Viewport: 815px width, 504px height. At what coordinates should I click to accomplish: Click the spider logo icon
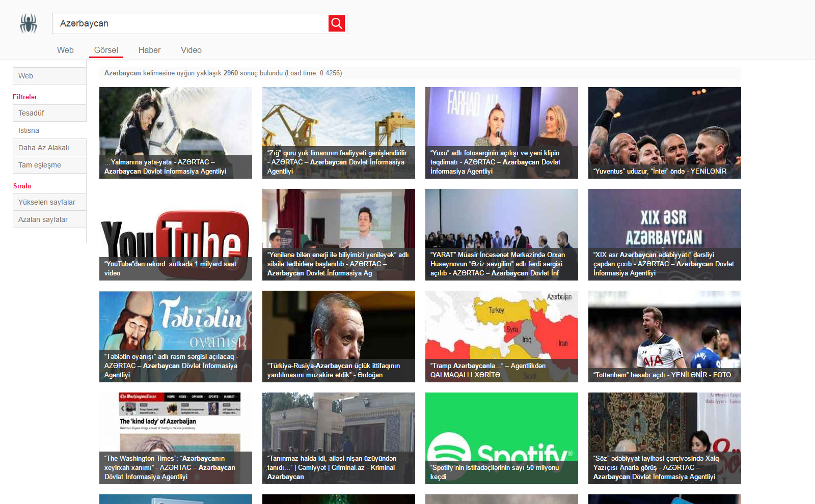pos(29,23)
